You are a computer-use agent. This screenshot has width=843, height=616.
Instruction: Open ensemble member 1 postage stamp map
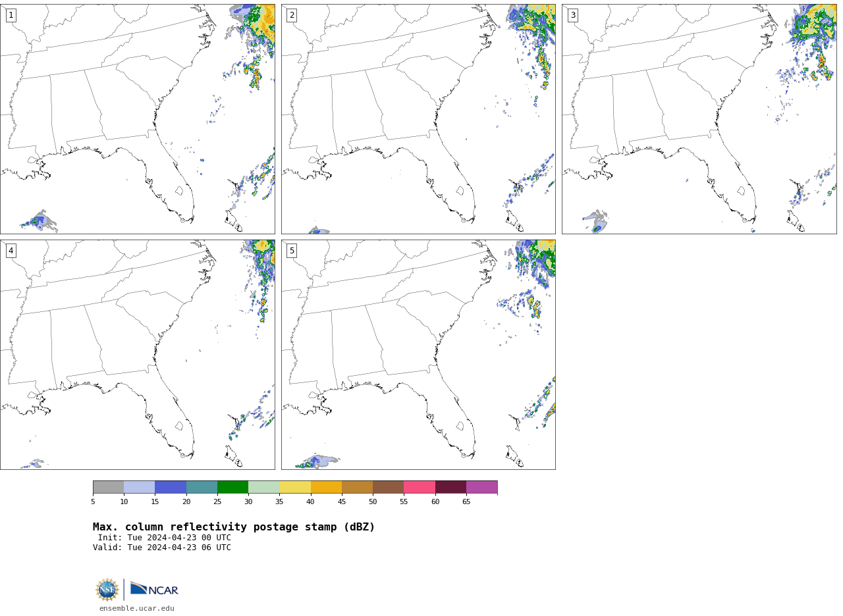point(137,119)
